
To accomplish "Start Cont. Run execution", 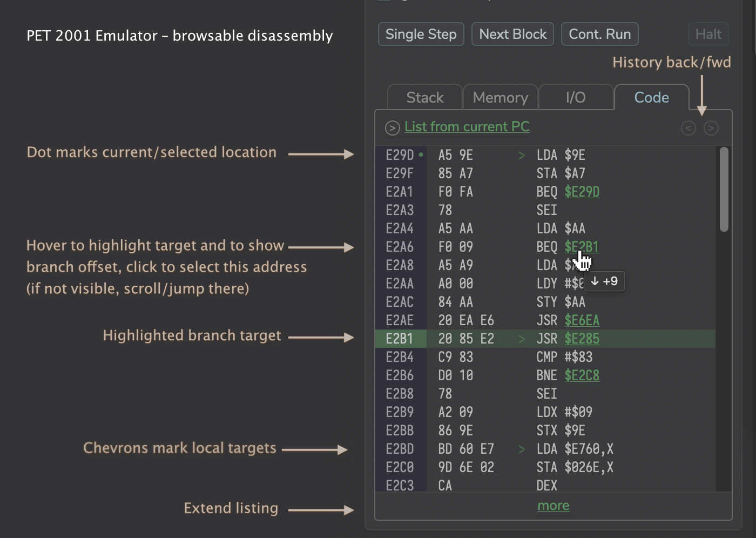I will point(600,34).
